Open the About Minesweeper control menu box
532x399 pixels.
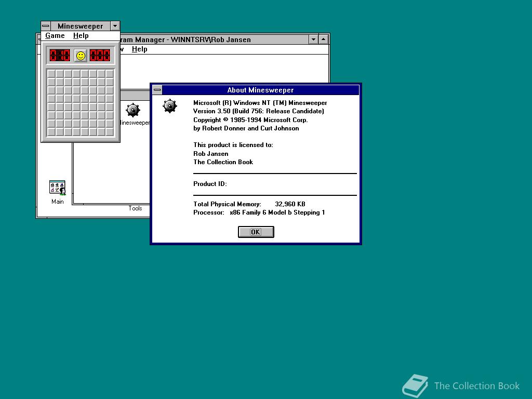pos(157,90)
